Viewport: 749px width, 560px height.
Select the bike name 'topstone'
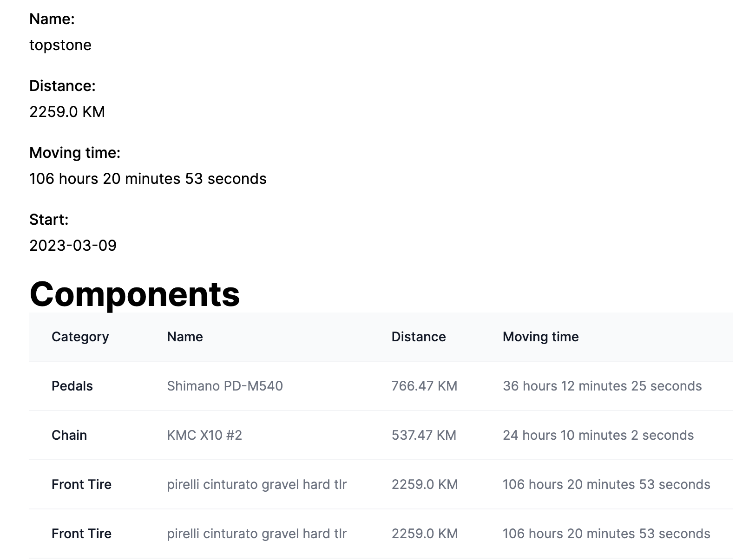[x=60, y=45]
